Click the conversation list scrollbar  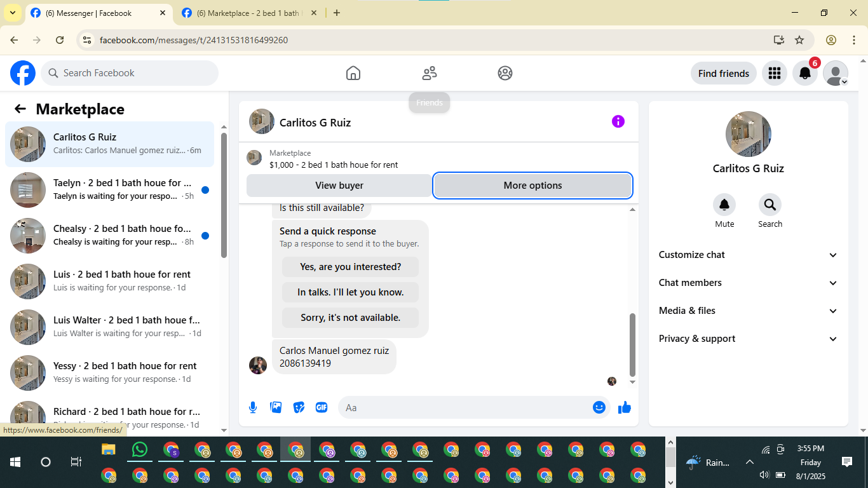tap(224, 195)
